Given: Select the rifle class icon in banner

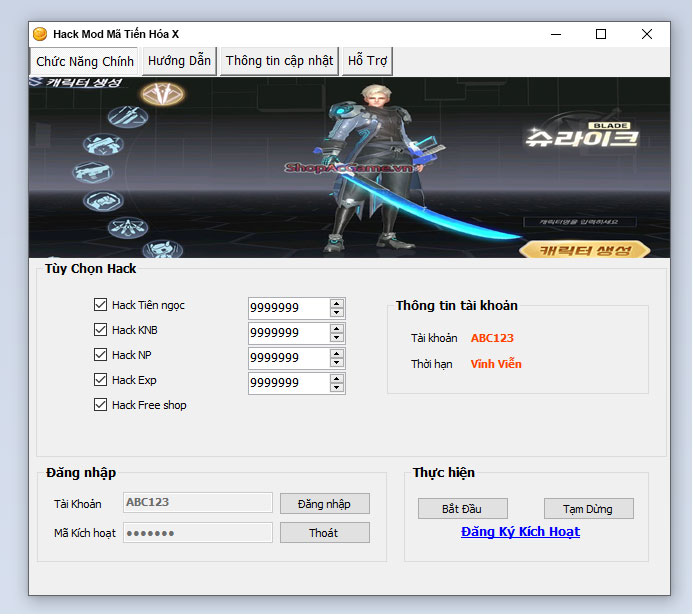Looking at the screenshot, I should pyautogui.click(x=92, y=172).
